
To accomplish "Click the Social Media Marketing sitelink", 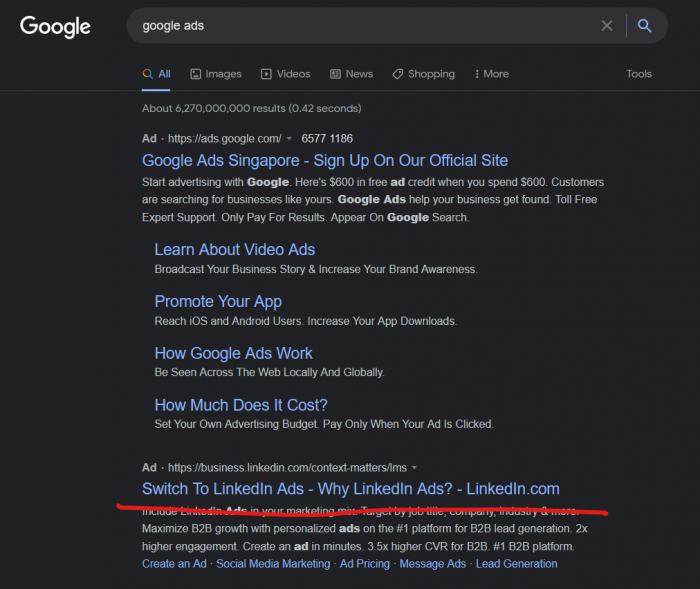I will [x=273, y=564].
